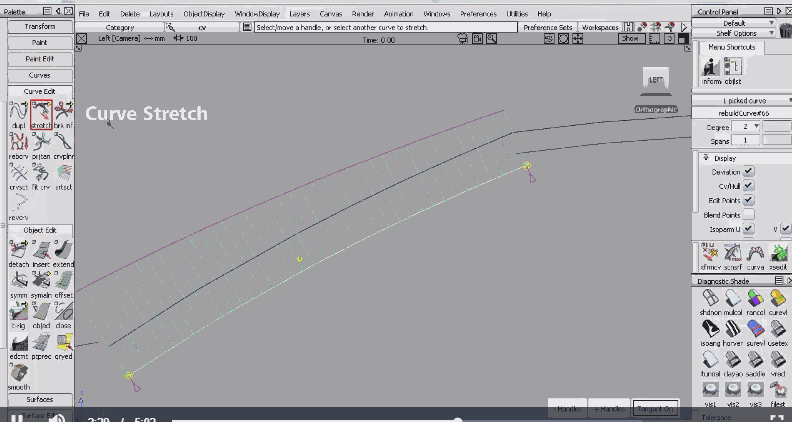Image resolution: width=792 pixels, height=422 pixels.
Task: Select the smooth tool
Action: click(19, 377)
